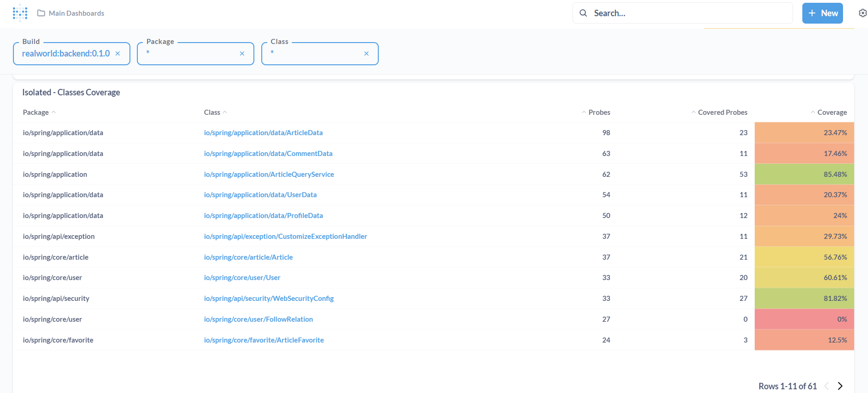The width and height of the screenshot is (868, 393).
Task: Click the 17.46% coverage cell
Action: pyautogui.click(x=804, y=154)
